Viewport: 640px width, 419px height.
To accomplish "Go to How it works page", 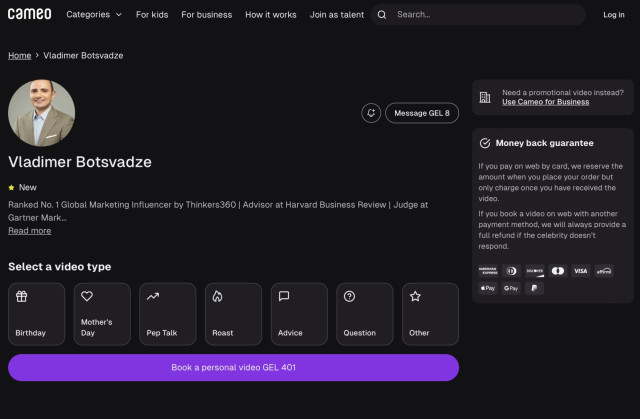I will pyautogui.click(x=271, y=15).
